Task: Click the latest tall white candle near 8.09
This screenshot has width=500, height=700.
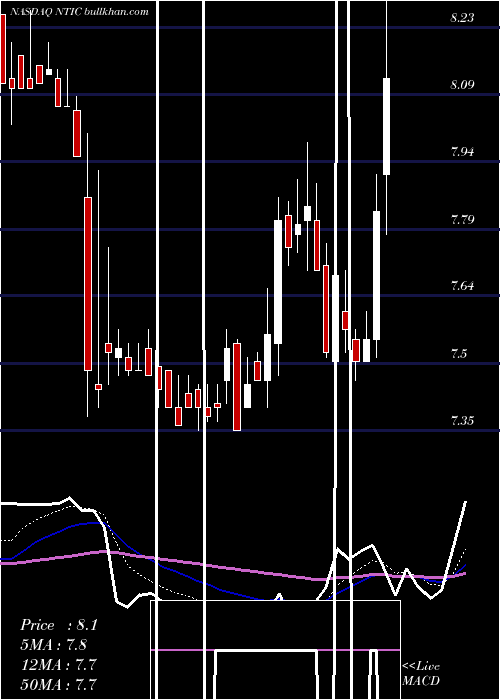Action: (x=387, y=126)
